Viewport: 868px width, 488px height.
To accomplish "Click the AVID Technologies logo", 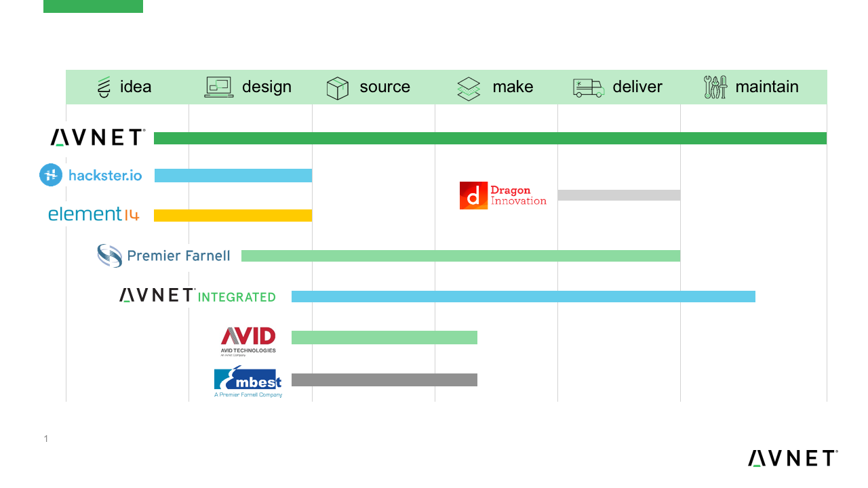I will (x=248, y=341).
